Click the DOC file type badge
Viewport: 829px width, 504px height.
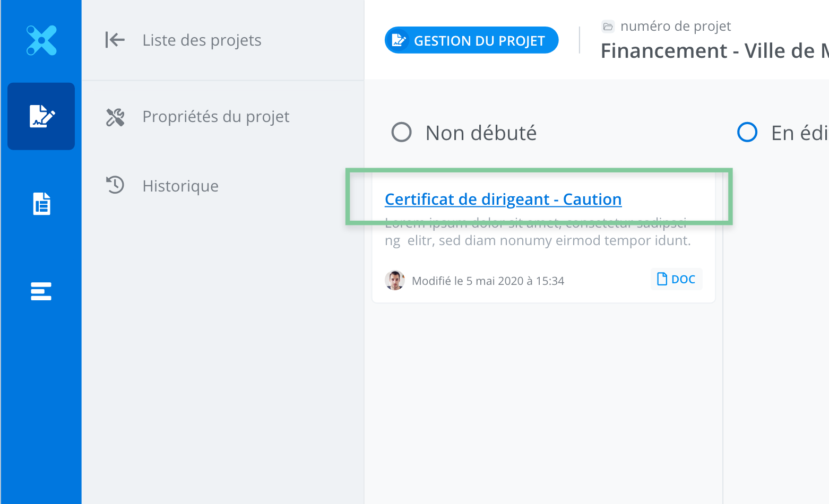(676, 279)
